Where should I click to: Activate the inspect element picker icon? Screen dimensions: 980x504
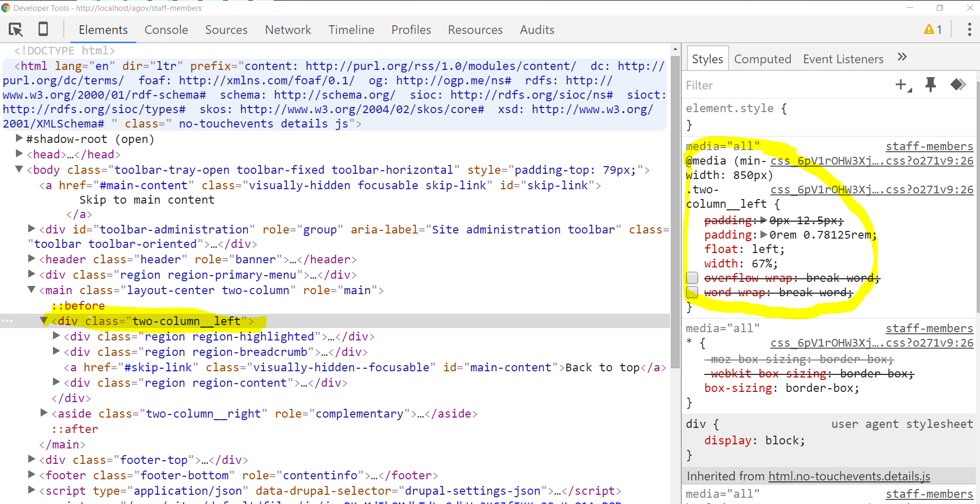point(16,30)
